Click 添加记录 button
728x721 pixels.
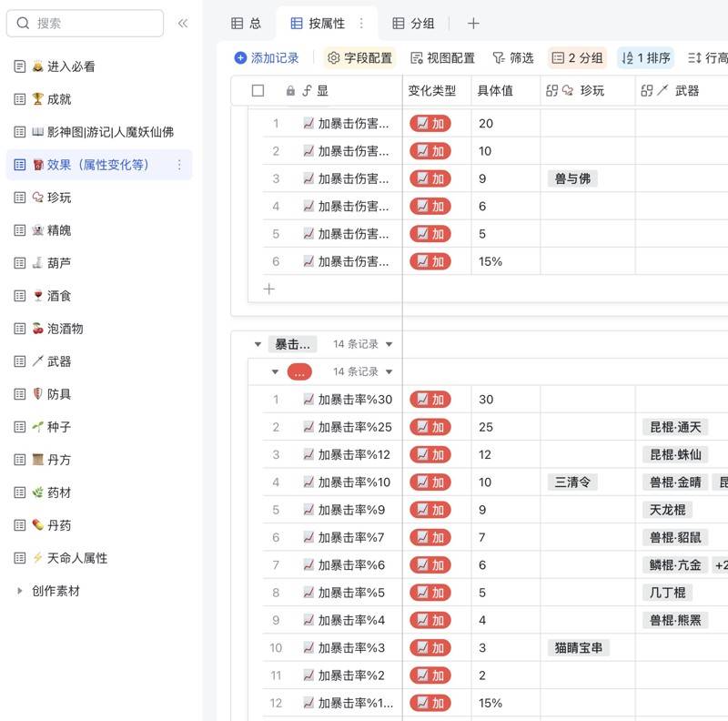click(x=266, y=58)
